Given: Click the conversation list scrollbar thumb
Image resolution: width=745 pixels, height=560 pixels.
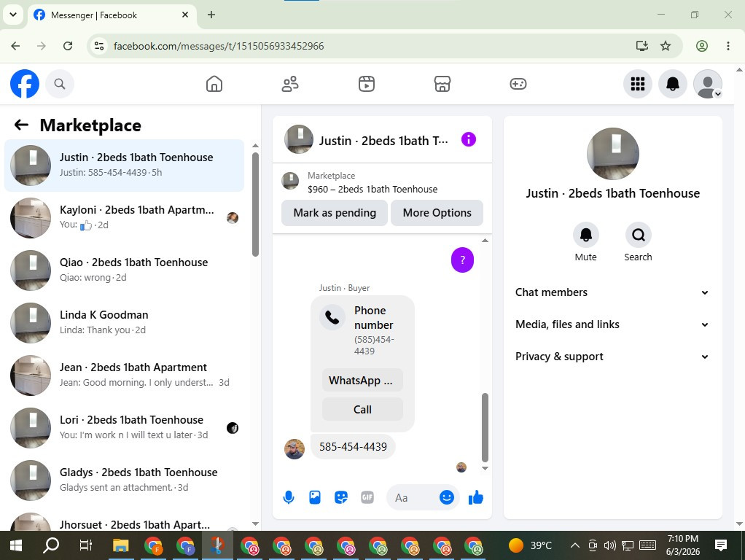Looking at the screenshot, I should (x=255, y=204).
